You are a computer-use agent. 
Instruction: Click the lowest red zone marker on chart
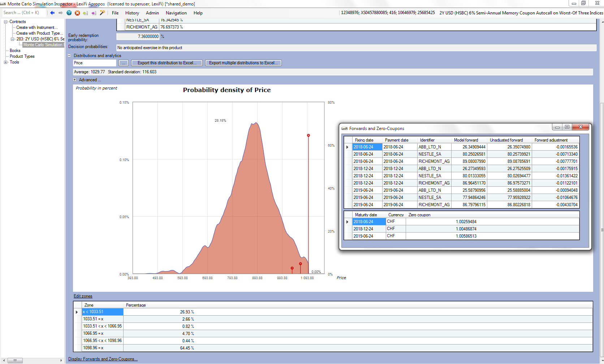coord(292,268)
